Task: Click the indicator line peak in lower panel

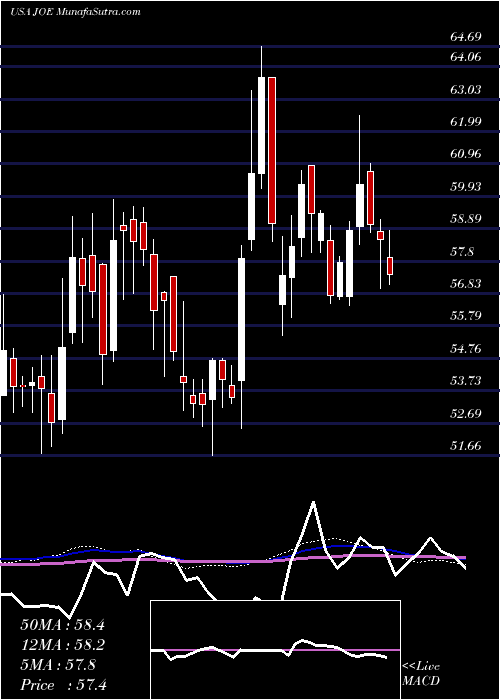Action: tap(314, 503)
